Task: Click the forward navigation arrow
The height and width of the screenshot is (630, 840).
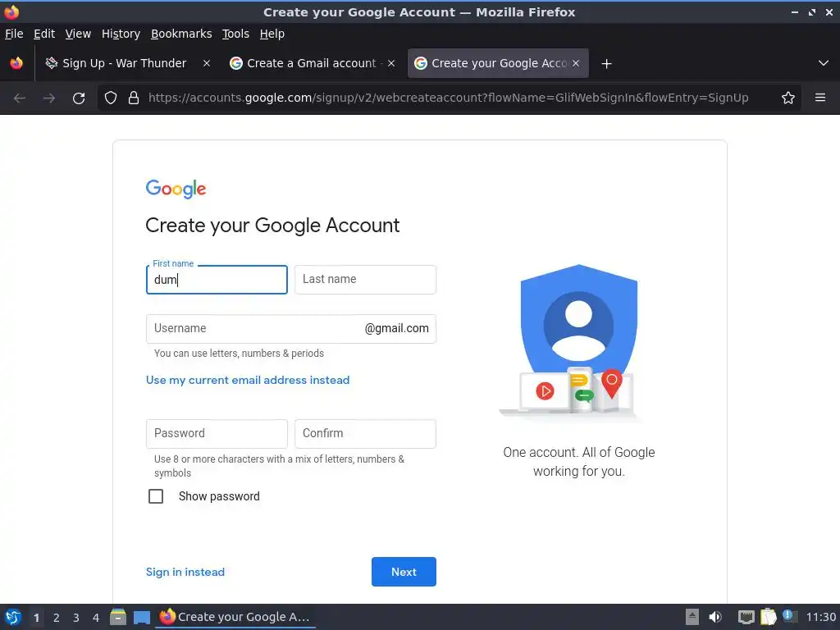Action: pyautogui.click(x=49, y=98)
